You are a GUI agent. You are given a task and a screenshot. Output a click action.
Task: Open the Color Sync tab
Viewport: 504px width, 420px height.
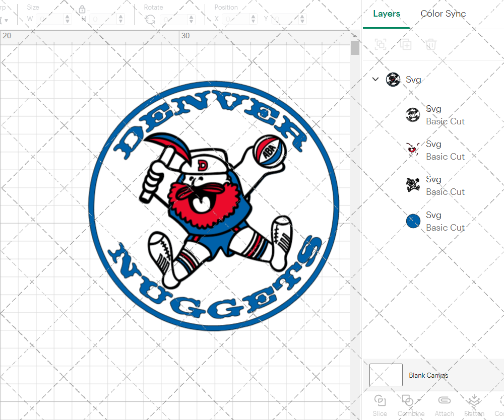pos(443,14)
